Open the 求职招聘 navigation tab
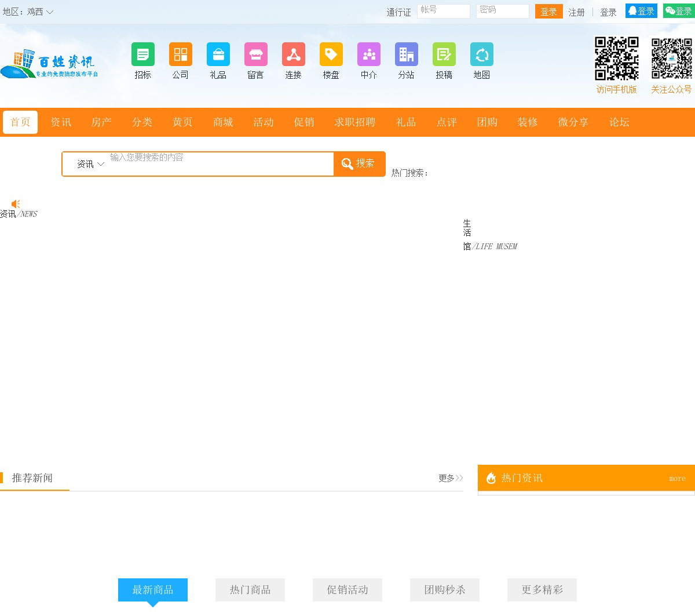The width and height of the screenshot is (695, 616). coord(354,122)
